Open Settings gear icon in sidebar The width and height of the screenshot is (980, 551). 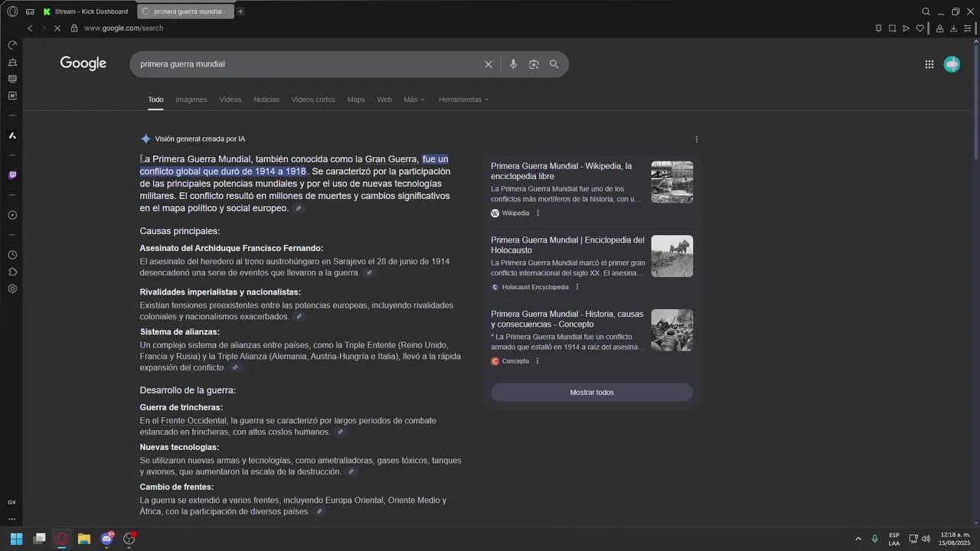coord(12,289)
